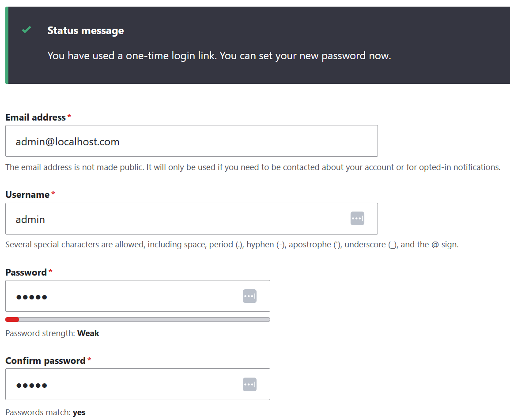The image size is (510, 420).
Task: Click the password manager icon in Username field
Action: (x=357, y=218)
